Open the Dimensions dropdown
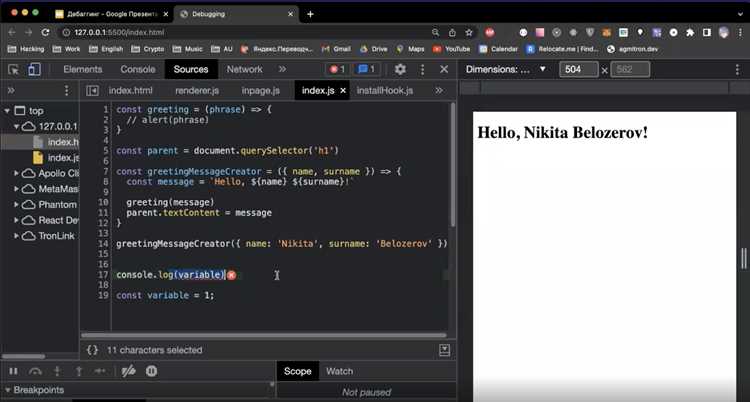Screen dimensions: 750x402 coord(506,69)
